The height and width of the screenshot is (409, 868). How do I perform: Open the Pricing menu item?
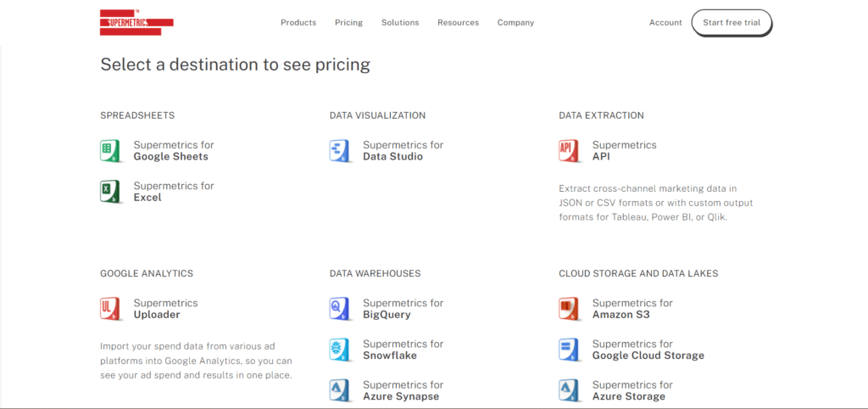point(348,23)
